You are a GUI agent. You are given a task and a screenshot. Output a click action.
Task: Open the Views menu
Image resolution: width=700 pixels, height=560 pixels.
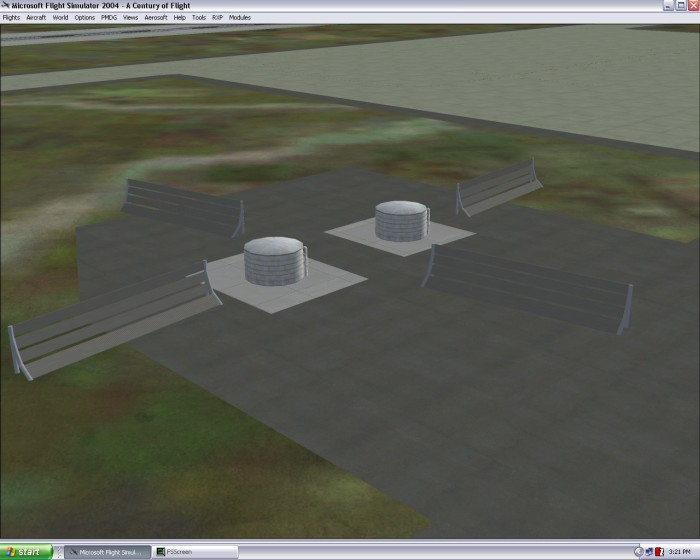(x=131, y=18)
